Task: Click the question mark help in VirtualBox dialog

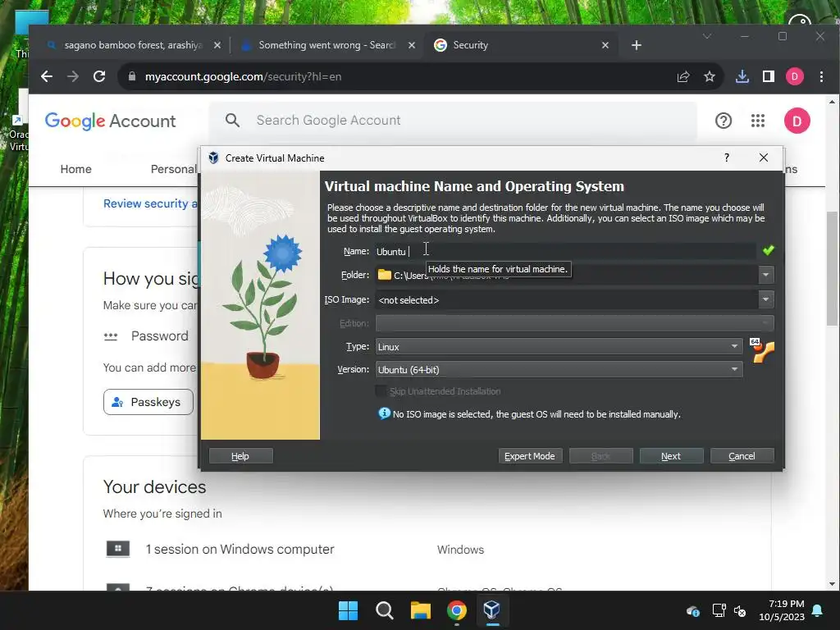Action: click(x=727, y=157)
